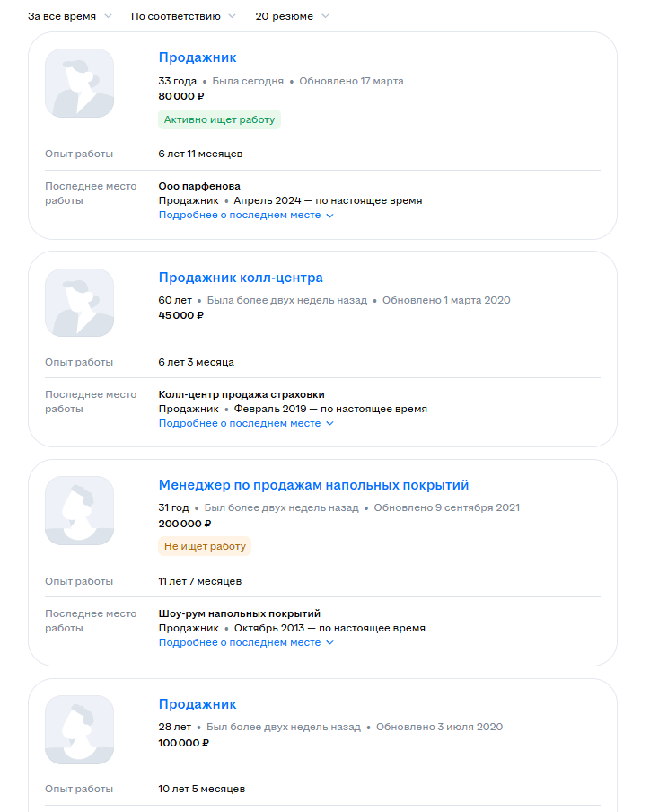This screenshot has width=650, height=812.
Task: Expand last job details for Ооо парфенова
Action: click(240, 216)
